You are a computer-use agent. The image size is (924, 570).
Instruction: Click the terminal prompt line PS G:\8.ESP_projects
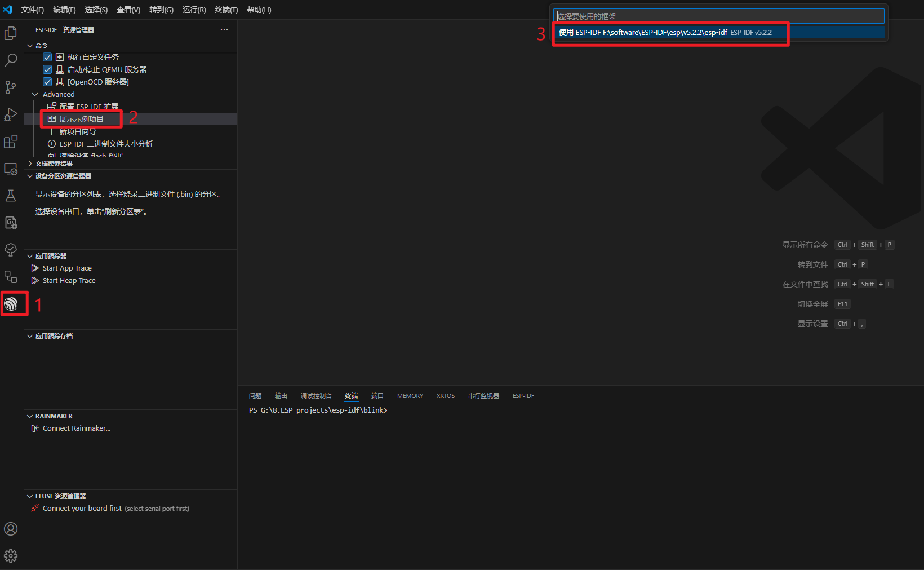[x=318, y=410]
